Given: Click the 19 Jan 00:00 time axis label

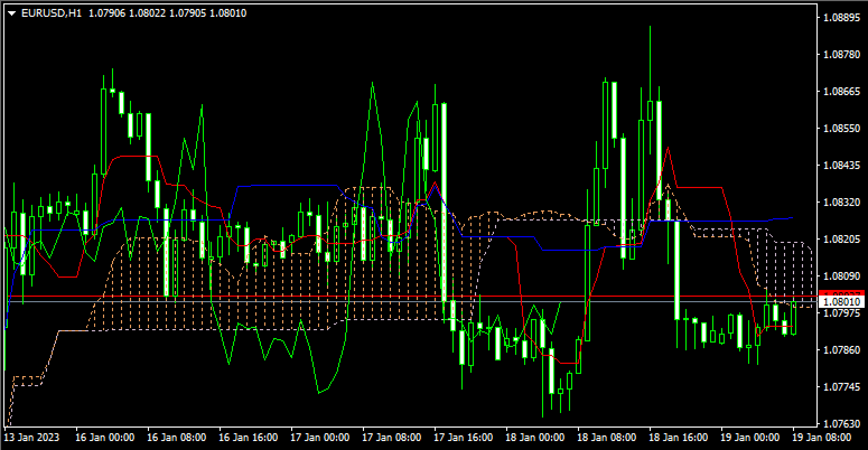Looking at the screenshot, I should coord(750,437).
